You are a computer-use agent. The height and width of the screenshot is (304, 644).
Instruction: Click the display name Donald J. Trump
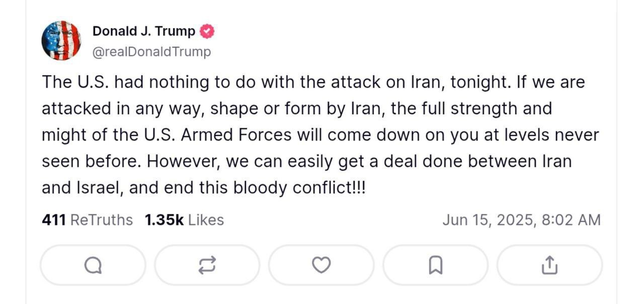(143, 31)
